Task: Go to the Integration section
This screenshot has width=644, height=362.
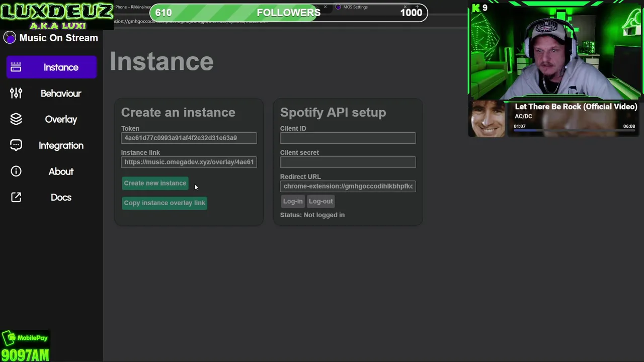Action: point(51,145)
